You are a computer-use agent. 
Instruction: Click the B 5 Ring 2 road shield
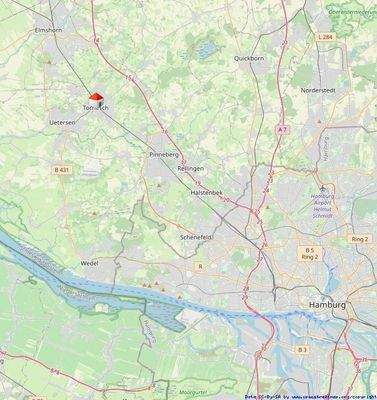(x=309, y=254)
